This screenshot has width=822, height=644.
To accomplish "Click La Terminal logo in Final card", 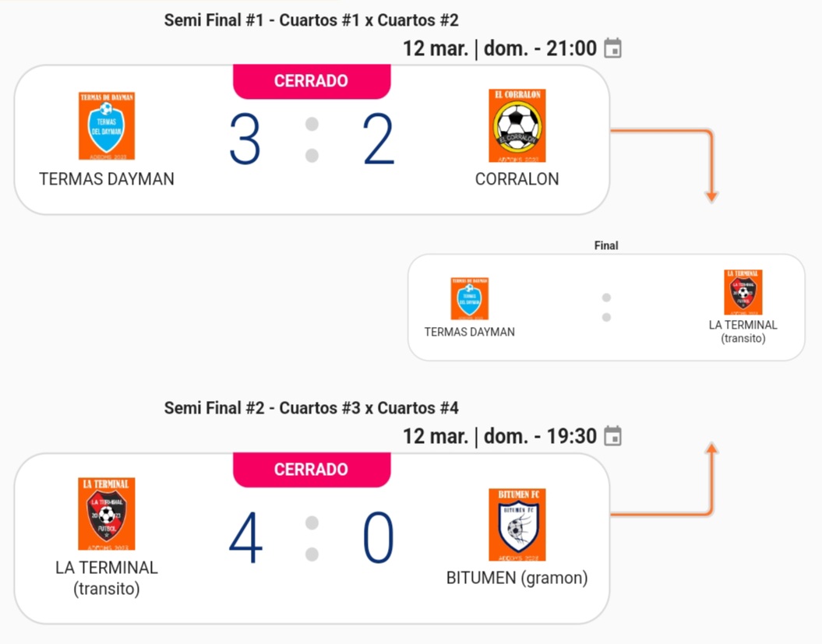I will pos(743,292).
